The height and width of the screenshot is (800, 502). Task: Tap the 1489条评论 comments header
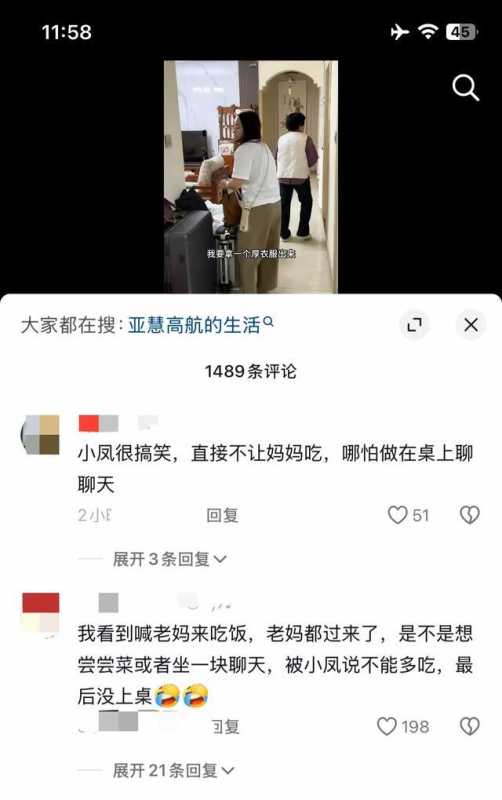tap(250, 371)
